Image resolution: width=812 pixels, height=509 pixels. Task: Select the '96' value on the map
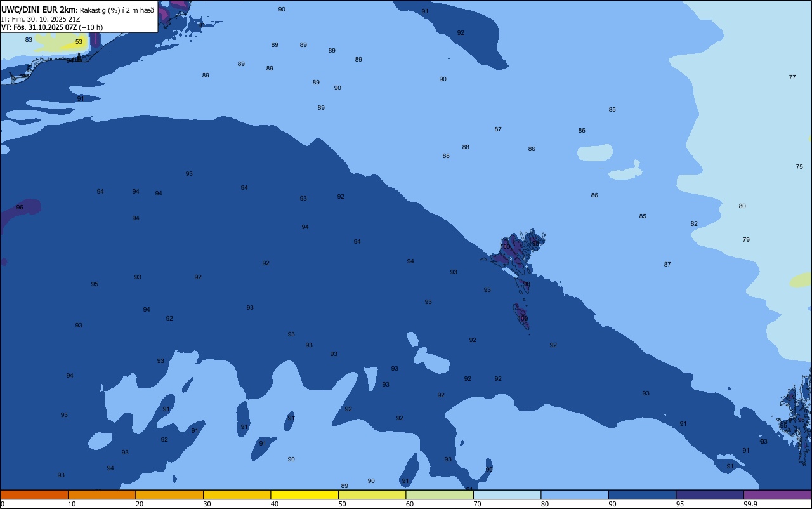tap(20, 208)
